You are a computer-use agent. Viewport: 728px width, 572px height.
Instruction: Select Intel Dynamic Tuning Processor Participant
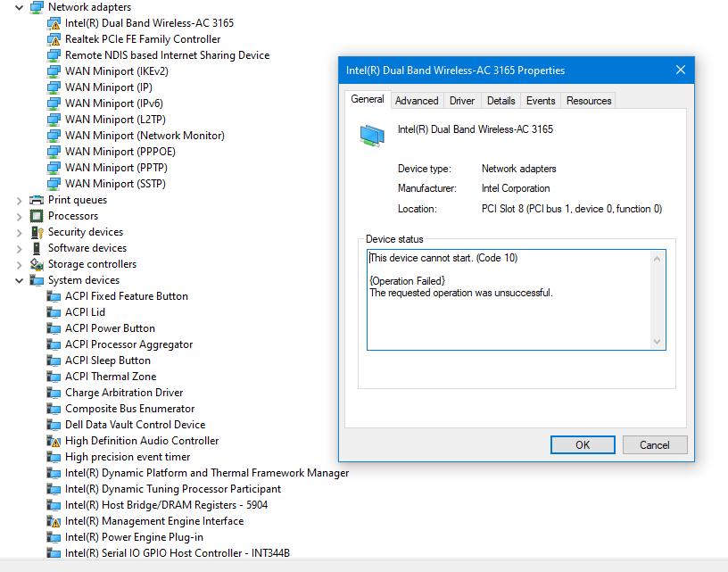(x=173, y=489)
